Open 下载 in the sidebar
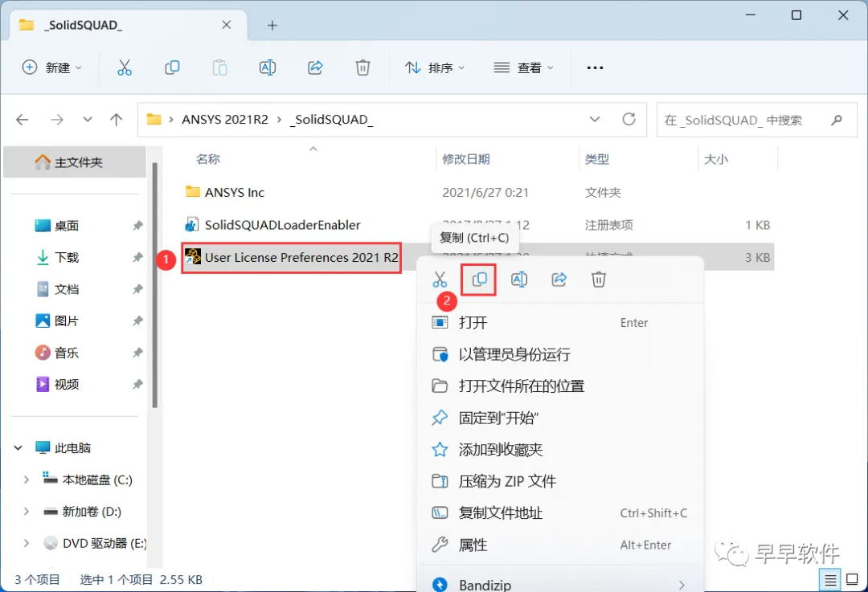This screenshot has height=592, width=868. (67, 257)
